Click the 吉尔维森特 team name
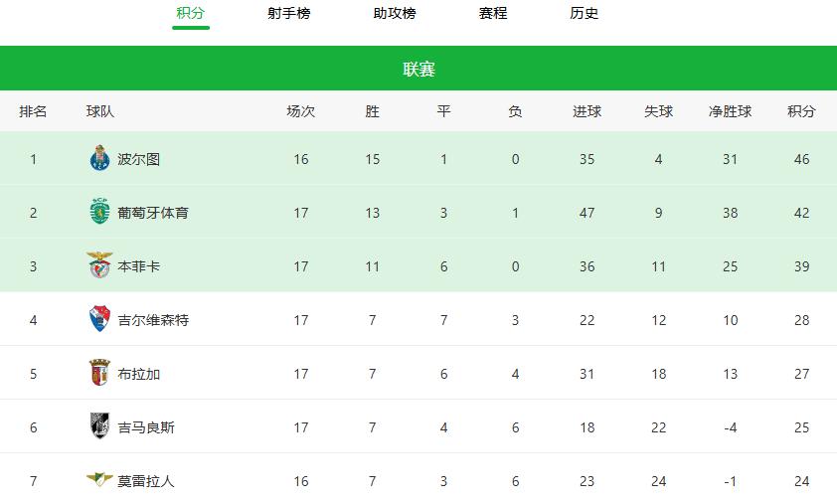 (153, 320)
